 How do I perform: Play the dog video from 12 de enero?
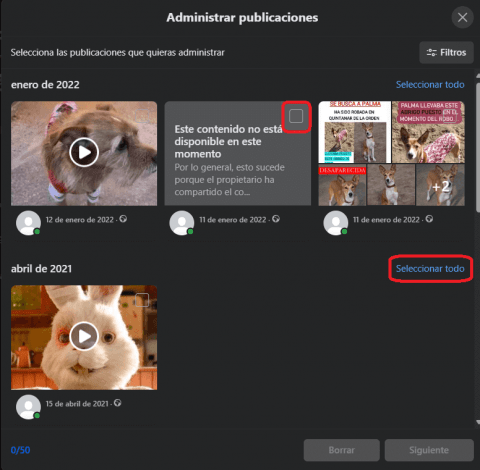[84, 152]
